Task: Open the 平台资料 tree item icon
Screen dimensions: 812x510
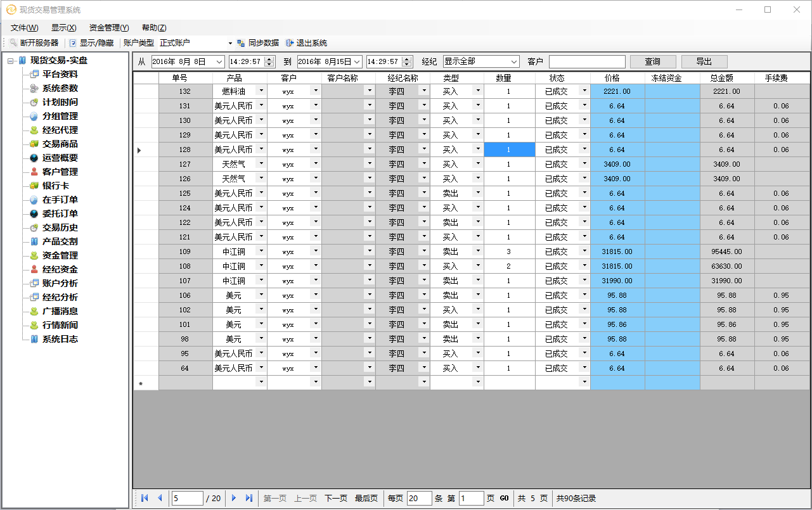Action: 34,74
